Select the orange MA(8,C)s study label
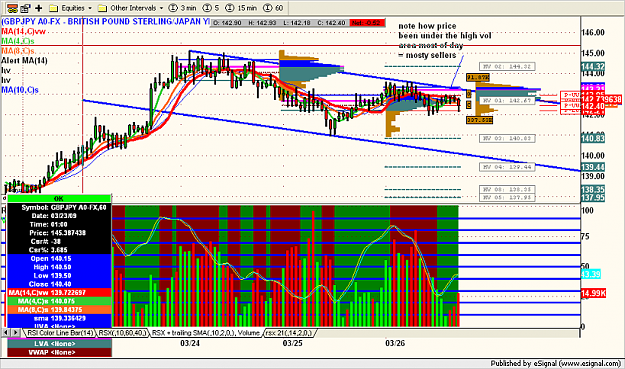The image size is (625, 369). (x=18, y=51)
